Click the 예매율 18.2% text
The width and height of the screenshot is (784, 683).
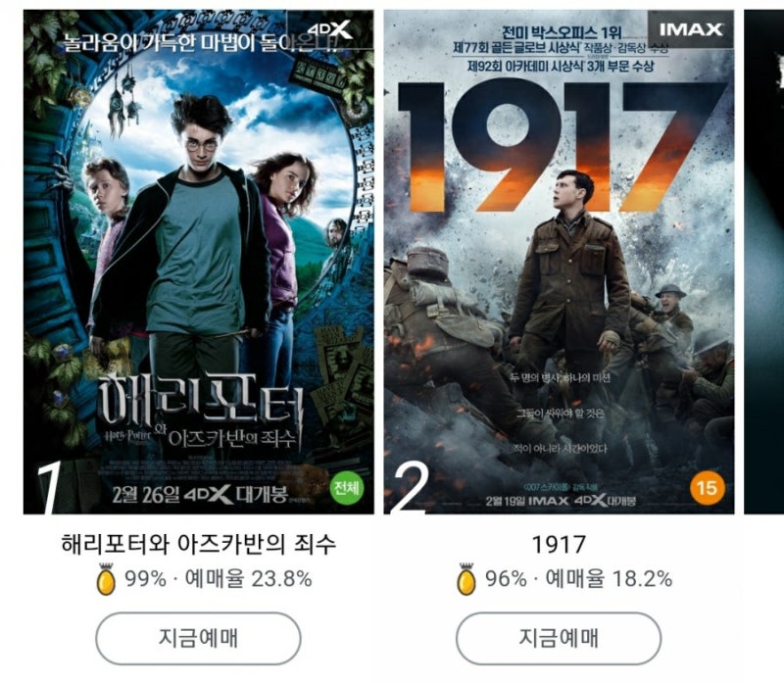[x=609, y=579]
